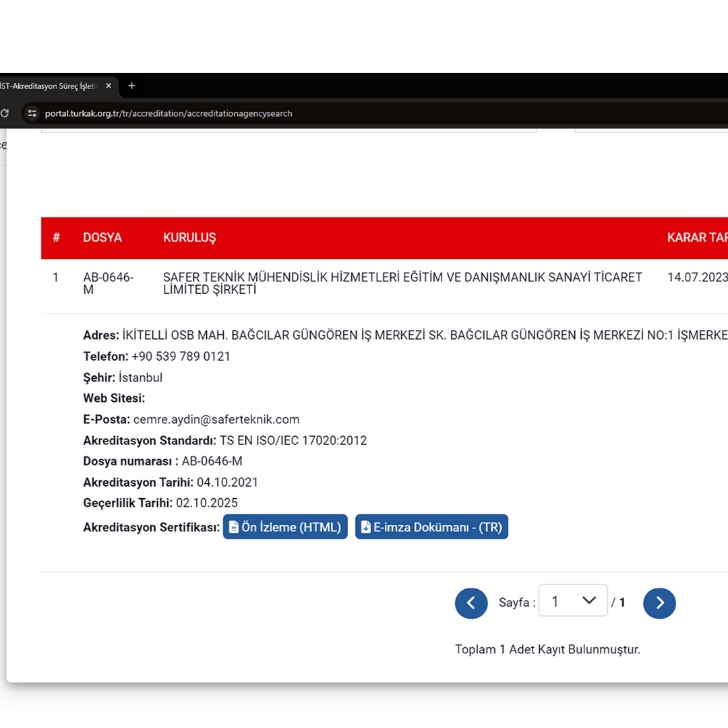Open Ön İzleme (HTML) certificate preview
This screenshot has width=728, height=728.
click(285, 527)
